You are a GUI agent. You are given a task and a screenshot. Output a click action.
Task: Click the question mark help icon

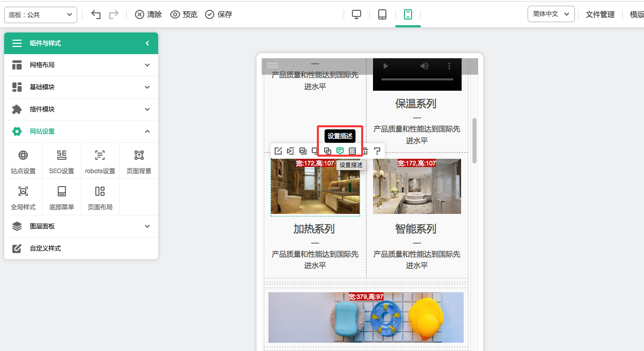(377, 151)
